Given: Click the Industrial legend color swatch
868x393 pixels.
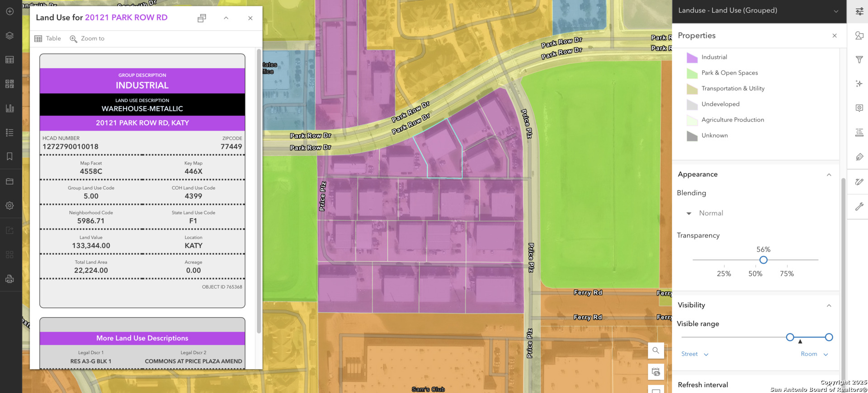Looking at the screenshot, I should click(692, 57).
